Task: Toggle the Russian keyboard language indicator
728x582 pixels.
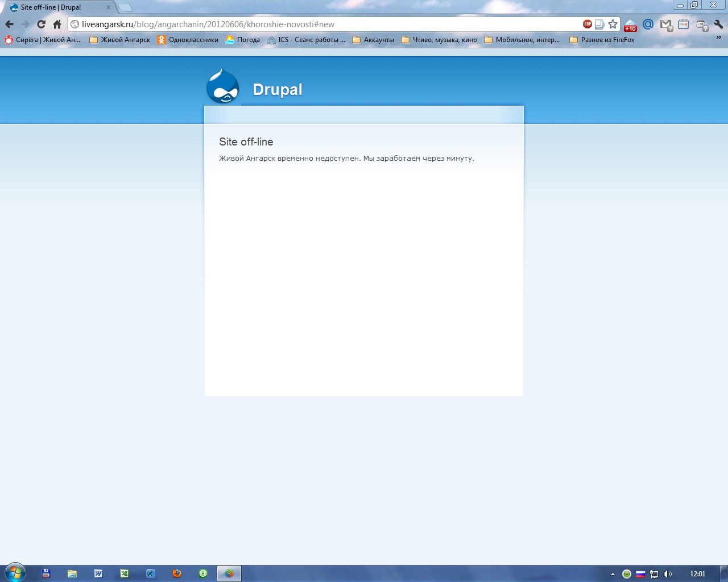Action: [640, 574]
